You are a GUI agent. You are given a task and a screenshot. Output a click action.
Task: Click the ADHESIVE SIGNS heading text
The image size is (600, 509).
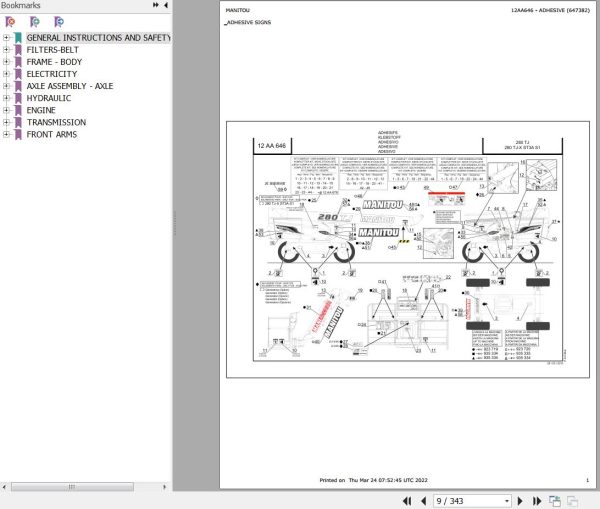pyautogui.click(x=249, y=22)
